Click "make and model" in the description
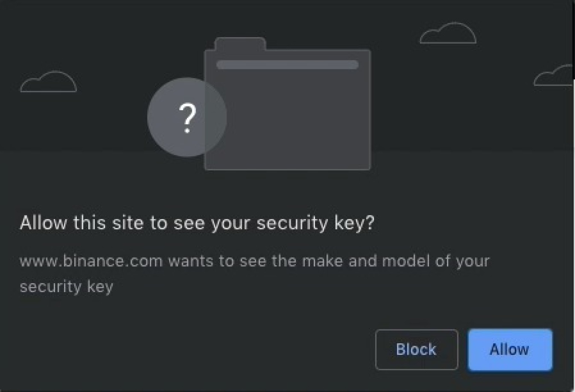 pos(366,261)
